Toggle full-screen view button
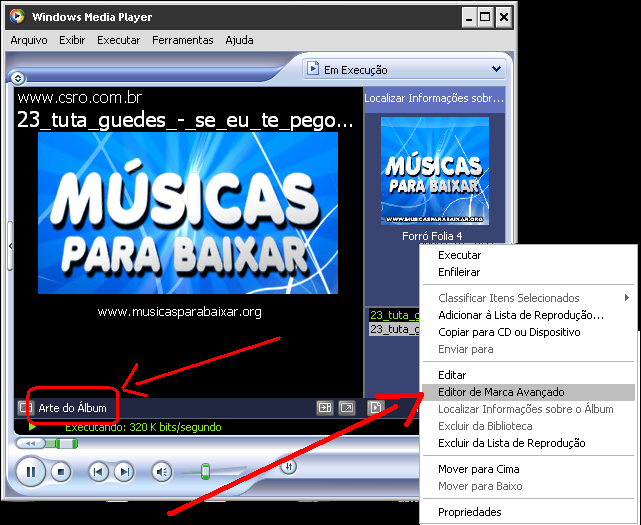Image resolution: width=641 pixels, height=525 pixels. pos(346,408)
